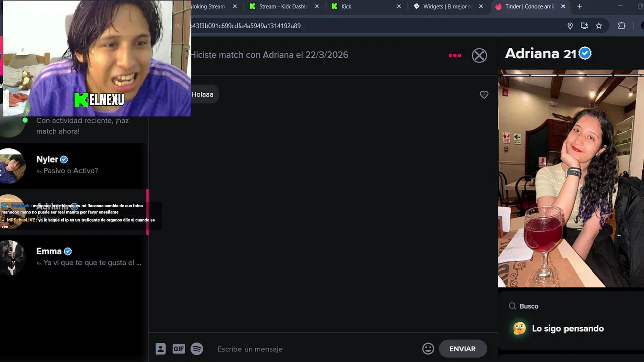Click the "Adriana 21" profile name
This screenshot has height=362, width=644.
[540, 53]
